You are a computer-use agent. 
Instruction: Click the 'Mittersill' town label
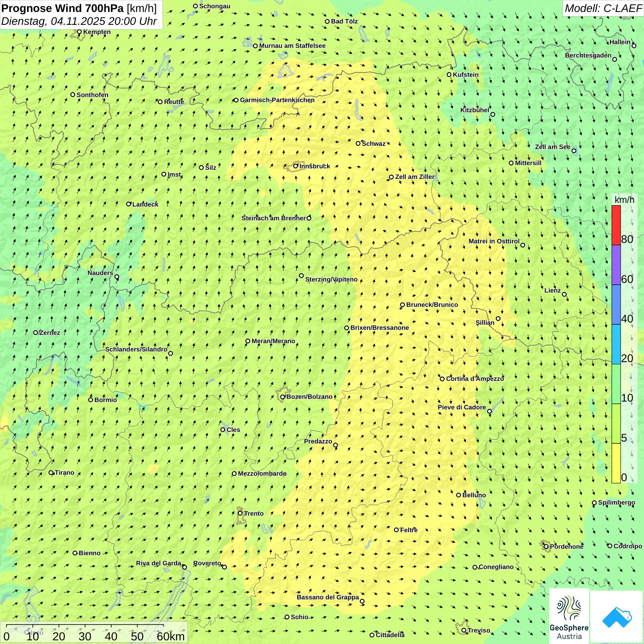(528, 163)
